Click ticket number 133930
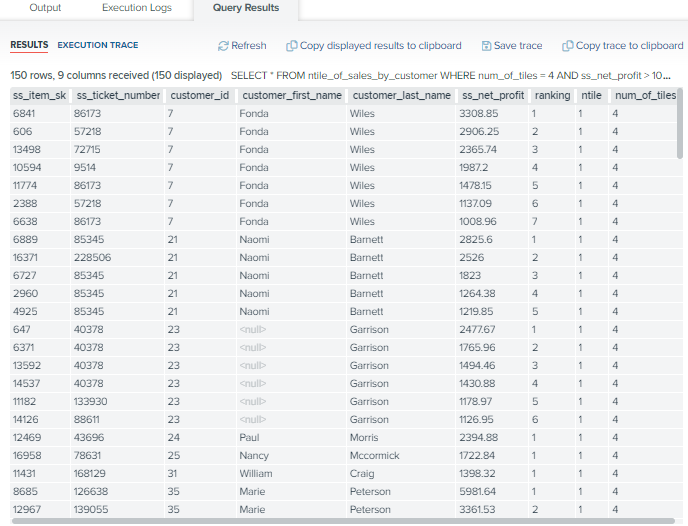Screen dimensions: 688x526 [x=90, y=401]
